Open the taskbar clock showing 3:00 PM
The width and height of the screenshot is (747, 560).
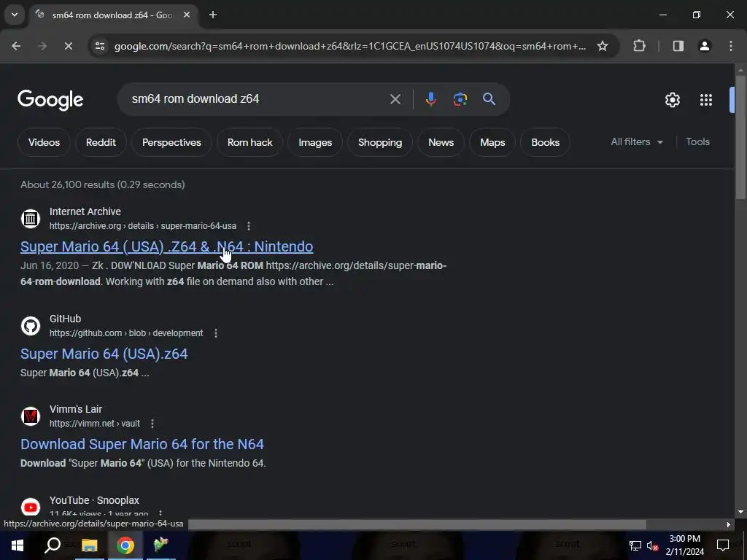[x=684, y=545]
